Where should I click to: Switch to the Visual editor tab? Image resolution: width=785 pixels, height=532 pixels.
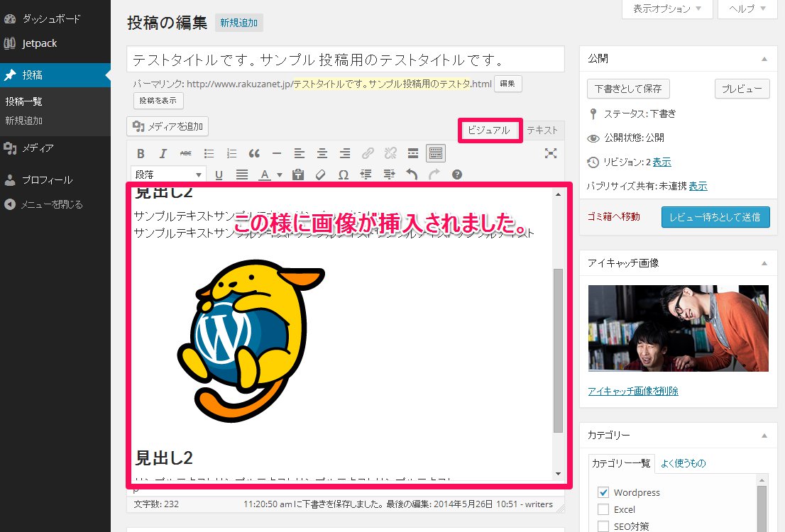click(489, 130)
